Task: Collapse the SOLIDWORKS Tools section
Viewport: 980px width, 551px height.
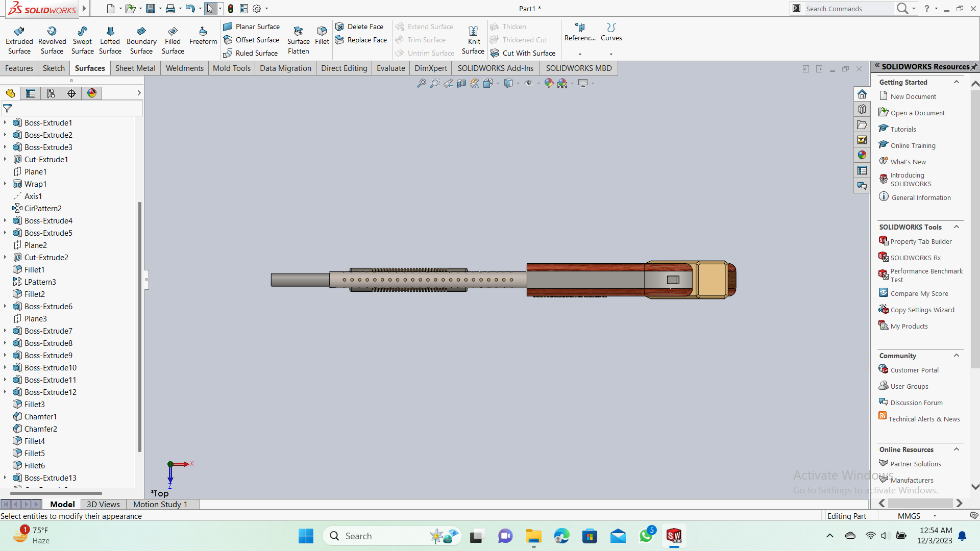Action: [957, 227]
